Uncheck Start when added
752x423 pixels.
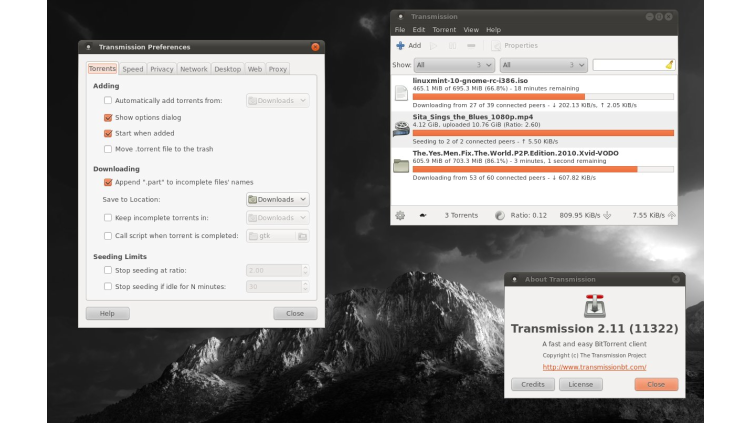tap(108, 133)
